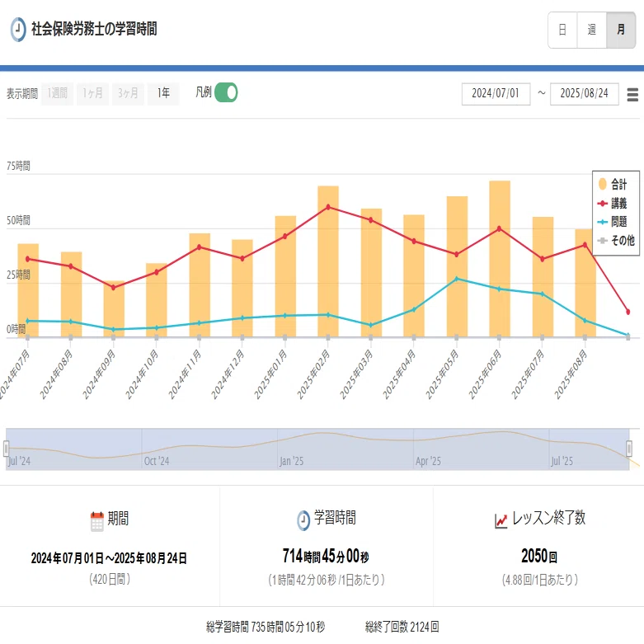Switch to the 日 (daily) view
Screen dimensions: 644x644
pos(562,30)
